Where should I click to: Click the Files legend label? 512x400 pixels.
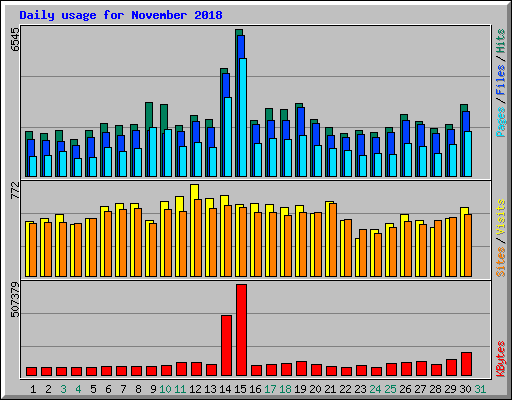501,79
